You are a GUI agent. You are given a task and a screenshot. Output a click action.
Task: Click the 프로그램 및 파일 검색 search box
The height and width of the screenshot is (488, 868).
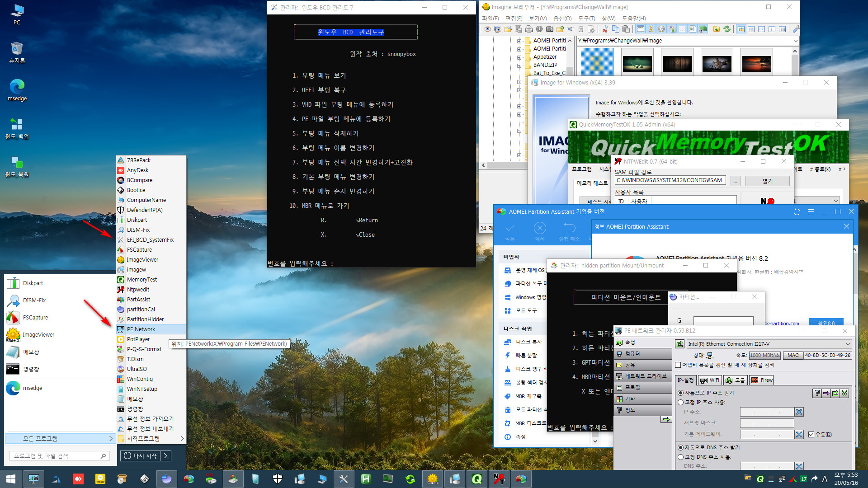point(59,456)
